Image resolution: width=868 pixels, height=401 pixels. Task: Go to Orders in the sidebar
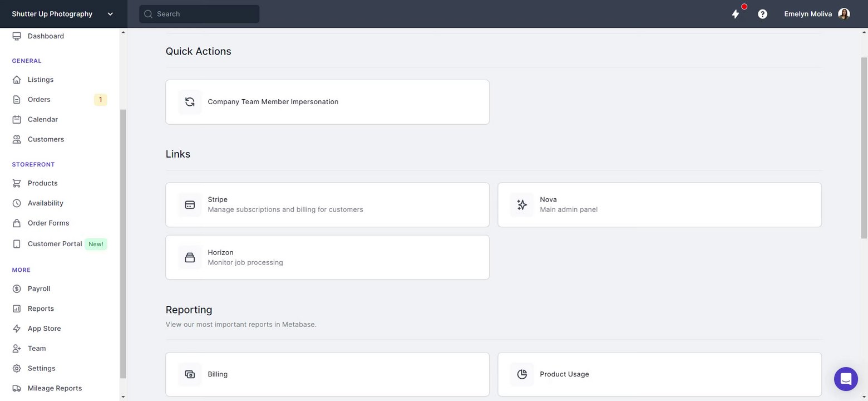(x=39, y=100)
